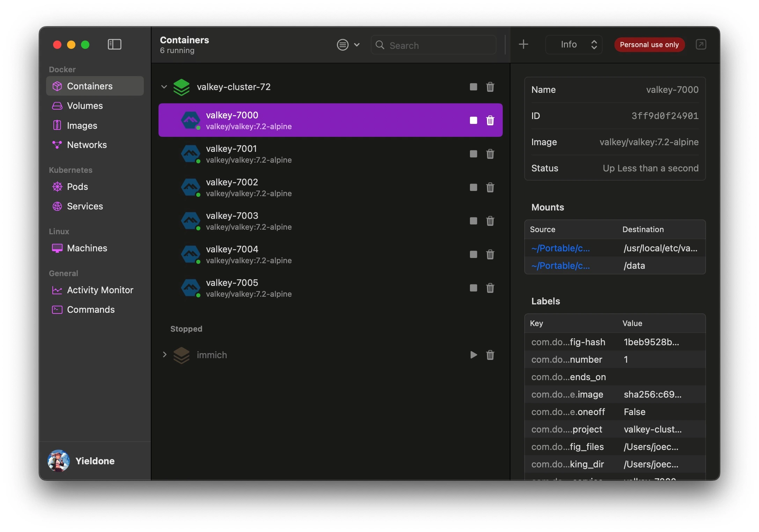Start the stopped immich project
The height and width of the screenshot is (532, 759).
point(473,355)
